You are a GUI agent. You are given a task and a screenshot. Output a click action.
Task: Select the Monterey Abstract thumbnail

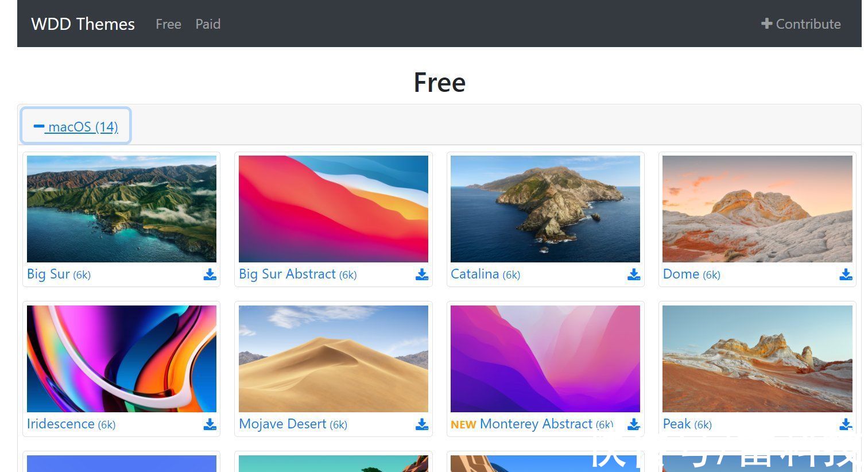545,359
